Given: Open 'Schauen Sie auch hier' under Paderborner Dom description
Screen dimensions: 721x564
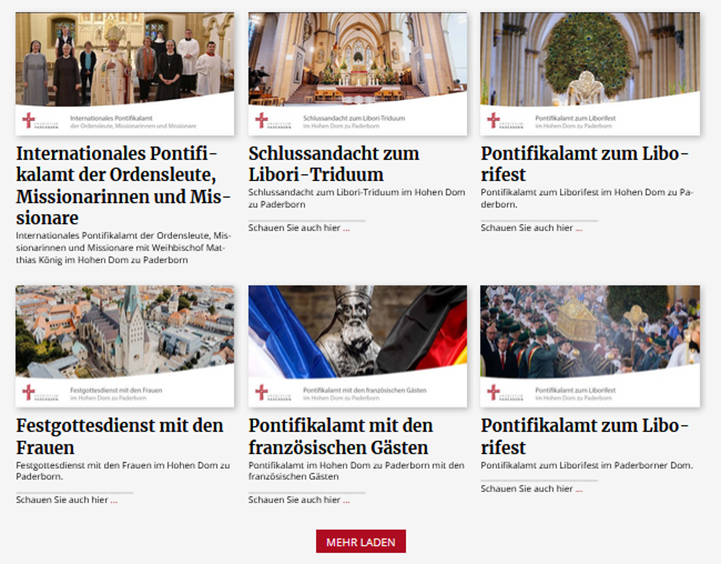Looking at the screenshot, I should [532, 489].
